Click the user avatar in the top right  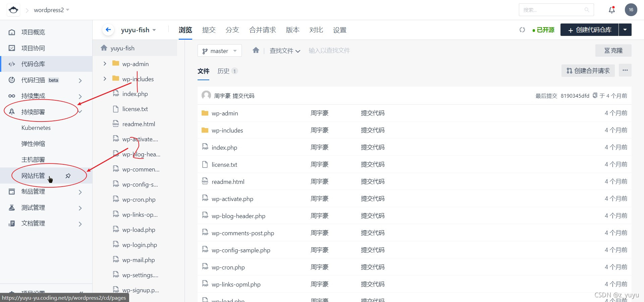point(631,10)
